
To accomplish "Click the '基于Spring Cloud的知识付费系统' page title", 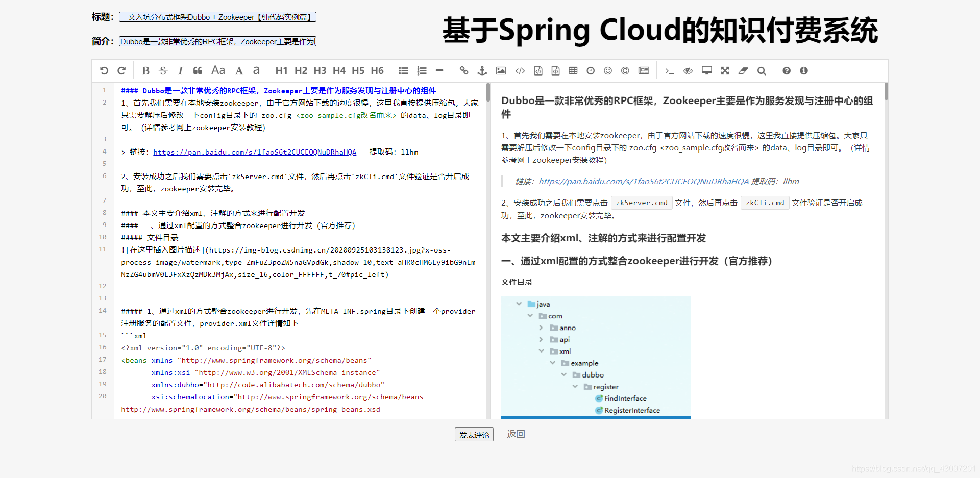I will [660, 30].
